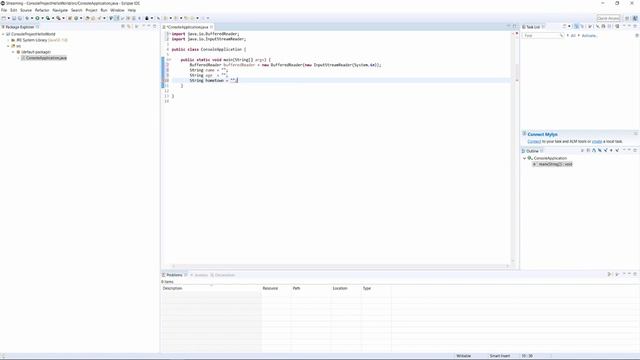This screenshot has height=360, width=640.
Task: Click the editor horizontal scrollbar
Action: pos(340,266)
